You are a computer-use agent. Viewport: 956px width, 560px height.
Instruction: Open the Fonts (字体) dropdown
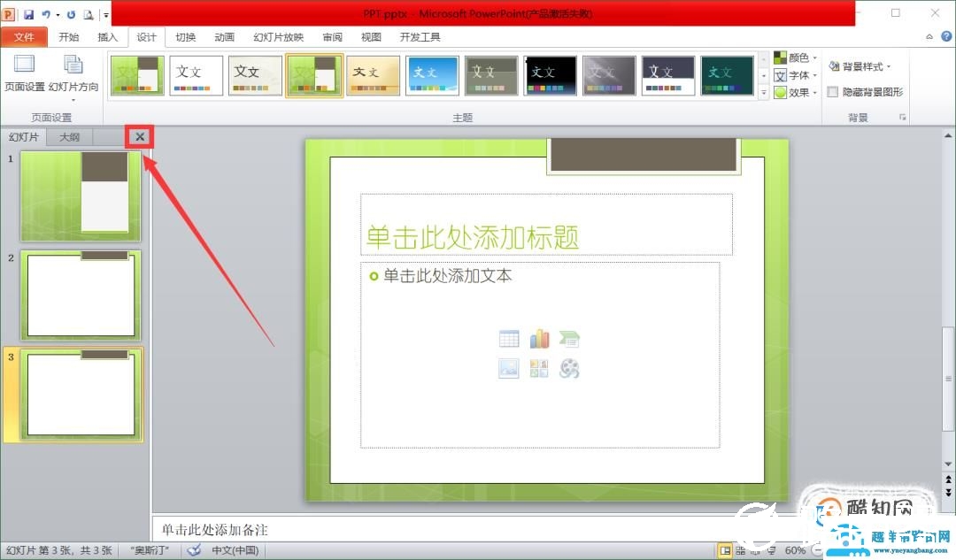(x=795, y=75)
